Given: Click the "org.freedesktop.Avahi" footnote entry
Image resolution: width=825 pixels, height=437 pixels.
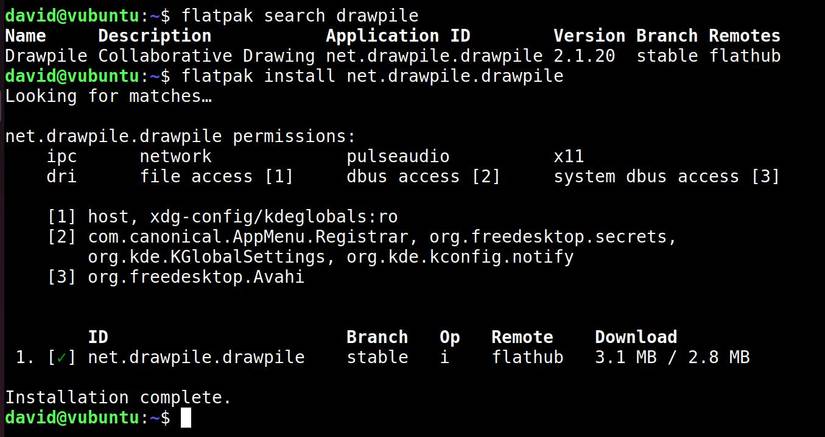Looking at the screenshot, I should [x=196, y=277].
